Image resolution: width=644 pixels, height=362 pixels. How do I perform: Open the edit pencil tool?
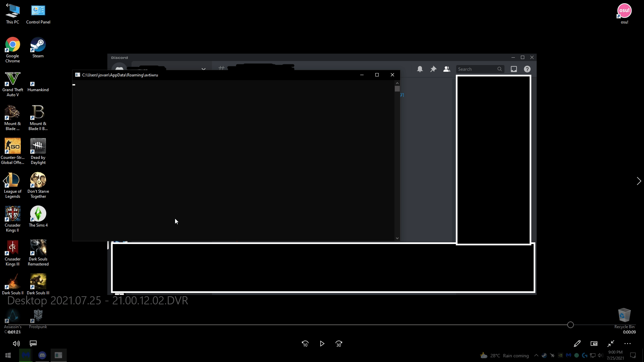pos(577,344)
